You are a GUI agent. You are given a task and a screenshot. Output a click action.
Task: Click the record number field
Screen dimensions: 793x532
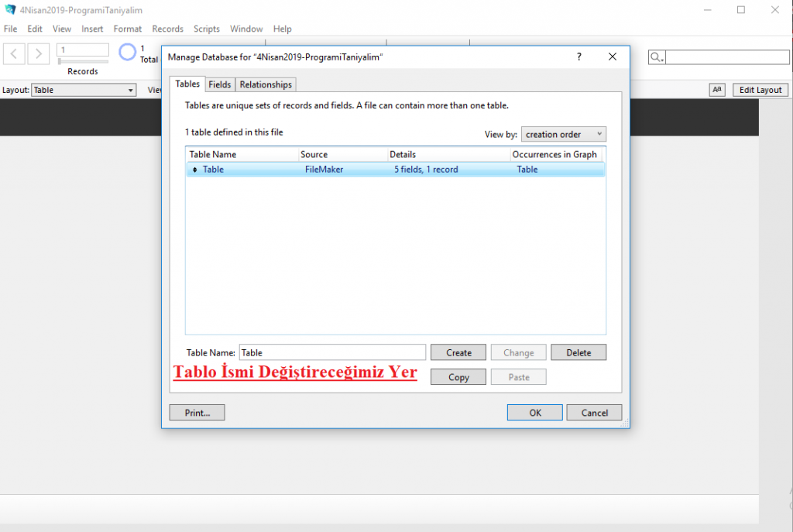tap(83, 50)
